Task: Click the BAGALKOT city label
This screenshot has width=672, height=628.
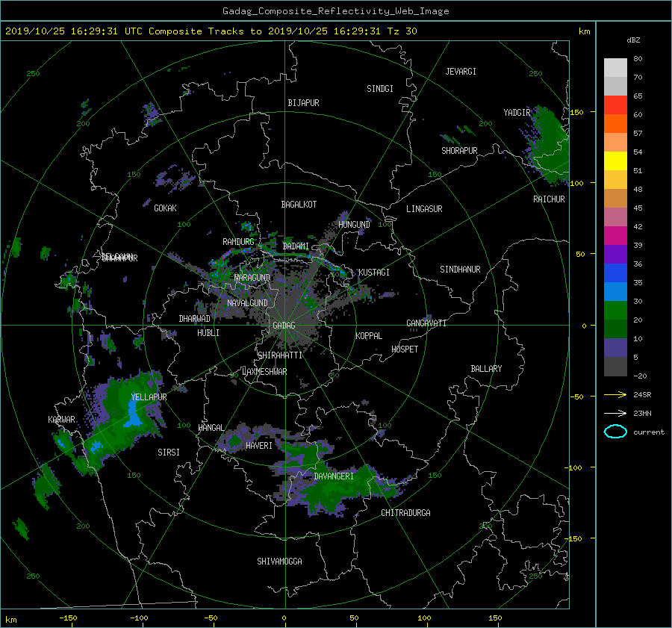Action: coord(299,205)
